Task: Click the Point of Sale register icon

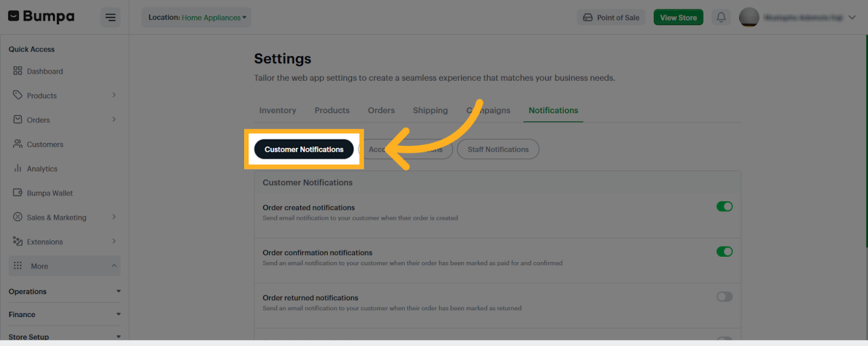Action: [x=588, y=18]
